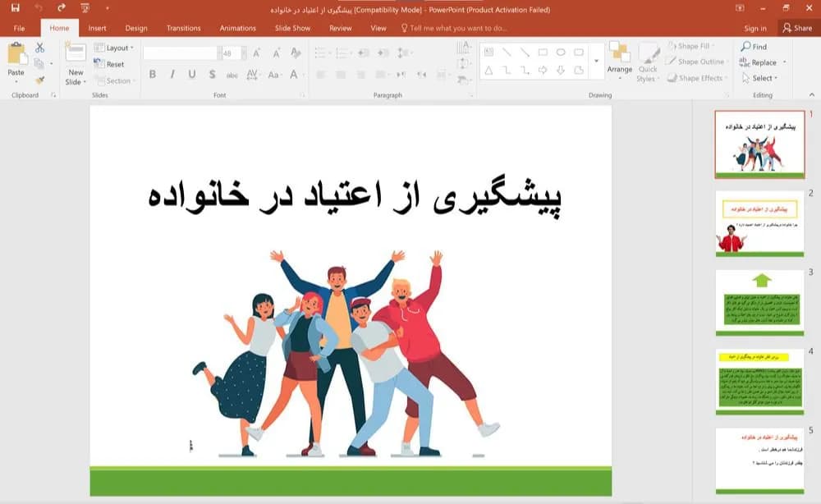The height and width of the screenshot is (504, 821).
Task: Open the Select dropdown in Editing
Action: [x=759, y=78]
